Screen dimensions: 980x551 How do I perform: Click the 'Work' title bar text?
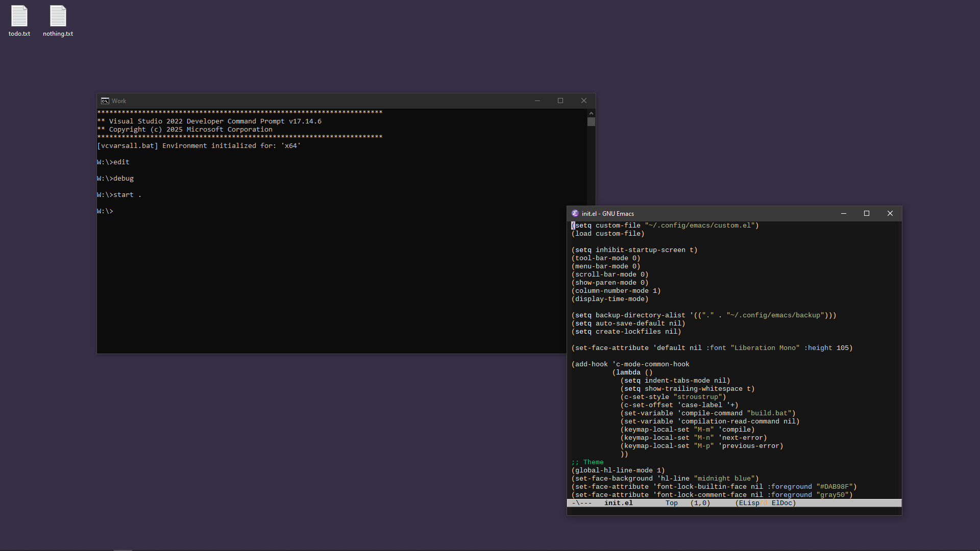(119, 101)
